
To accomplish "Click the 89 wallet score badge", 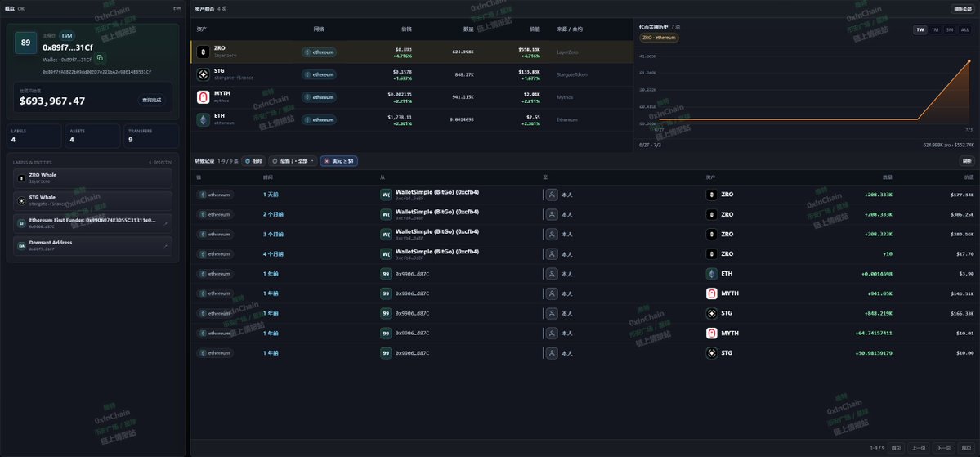I will point(25,43).
